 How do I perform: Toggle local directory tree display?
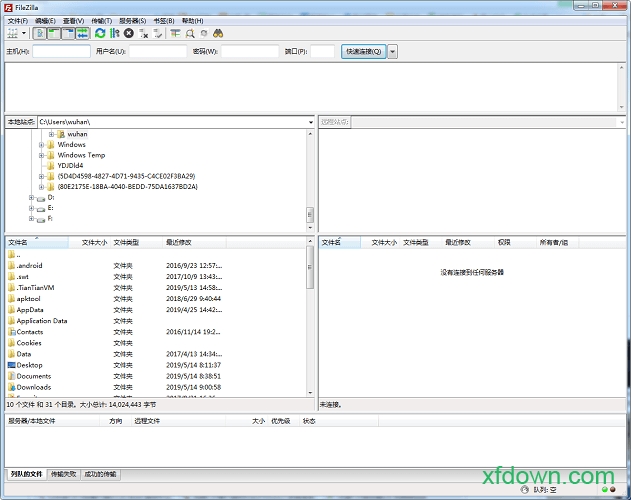[54, 33]
